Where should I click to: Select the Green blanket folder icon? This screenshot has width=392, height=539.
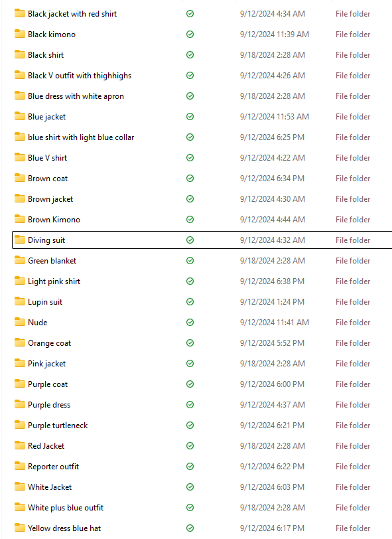(20, 260)
